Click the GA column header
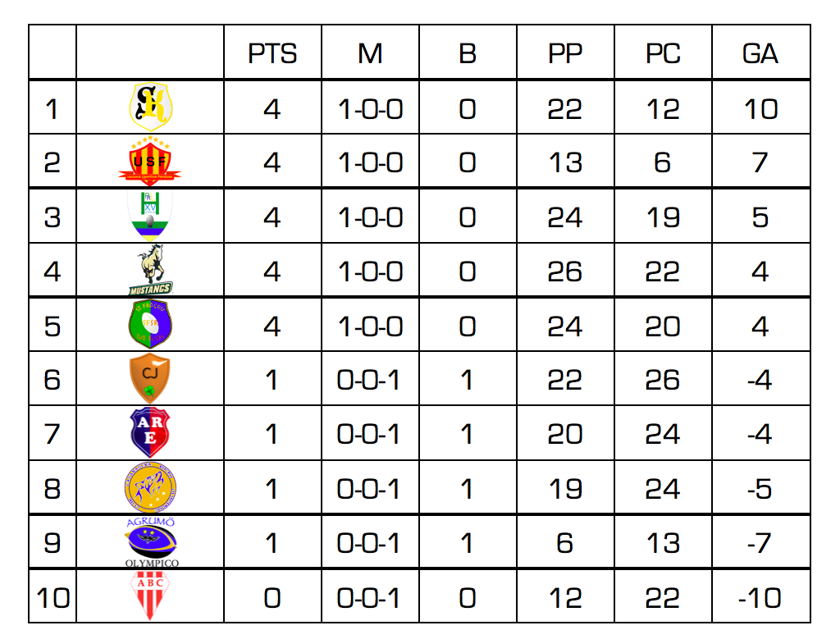 (x=760, y=53)
